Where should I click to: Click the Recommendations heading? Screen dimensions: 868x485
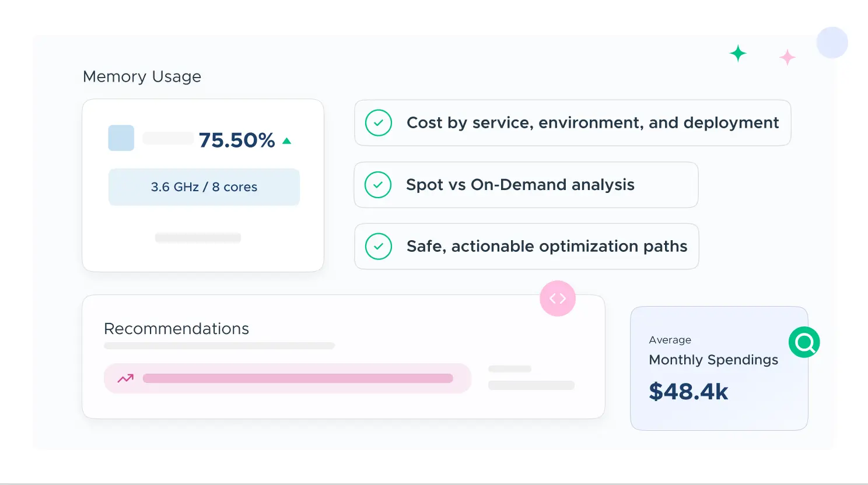point(176,329)
